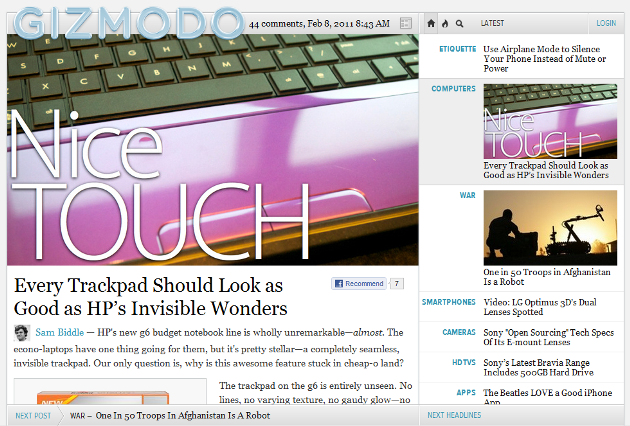Viewport: 630px width, 426px height.
Task: Open sidebar 'Every Trackpad Should Look as Good' headline
Action: coord(546,170)
